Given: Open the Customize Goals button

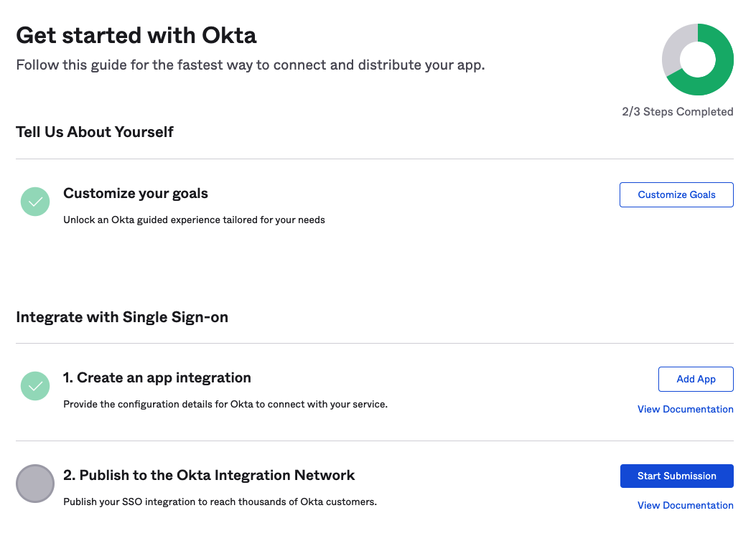Looking at the screenshot, I should tap(676, 194).
